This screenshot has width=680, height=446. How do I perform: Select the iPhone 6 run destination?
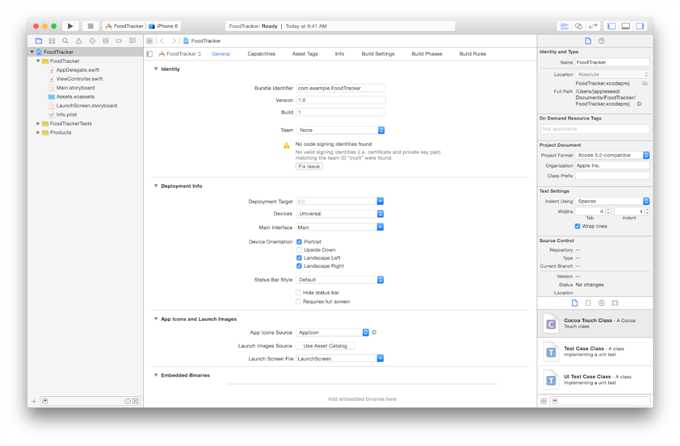163,26
